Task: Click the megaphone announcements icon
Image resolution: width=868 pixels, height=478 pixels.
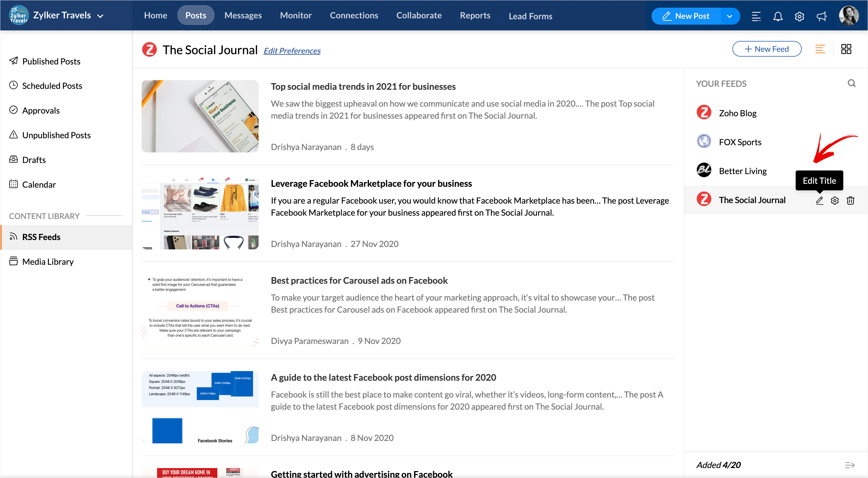Action: (x=821, y=16)
